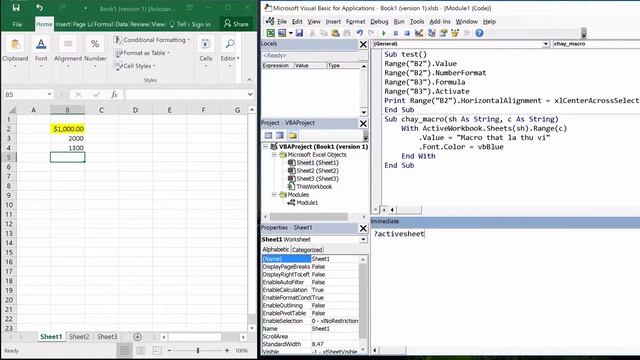
Task: Save the VBA project with the floppy disk icon
Action: click(299, 33)
